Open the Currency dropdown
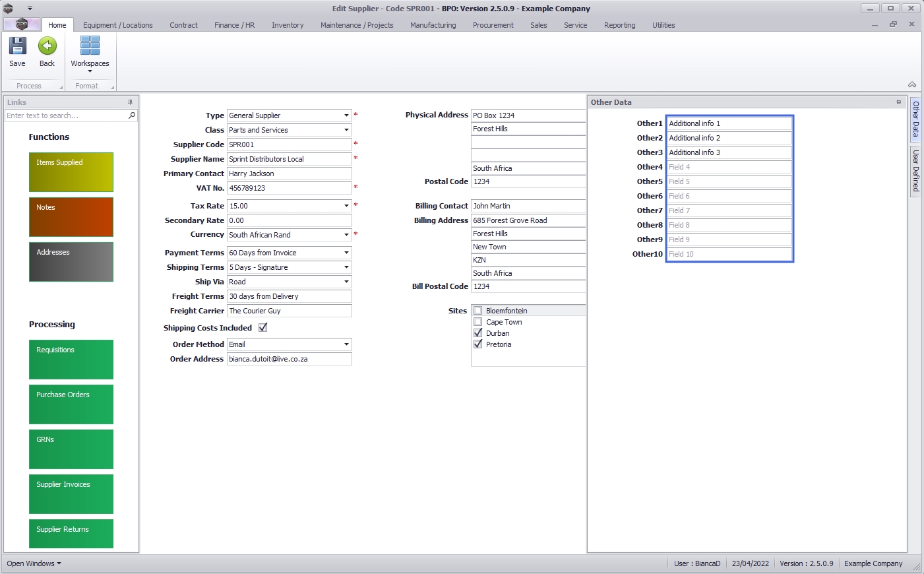Image resolution: width=924 pixels, height=574 pixels. (346, 235)
